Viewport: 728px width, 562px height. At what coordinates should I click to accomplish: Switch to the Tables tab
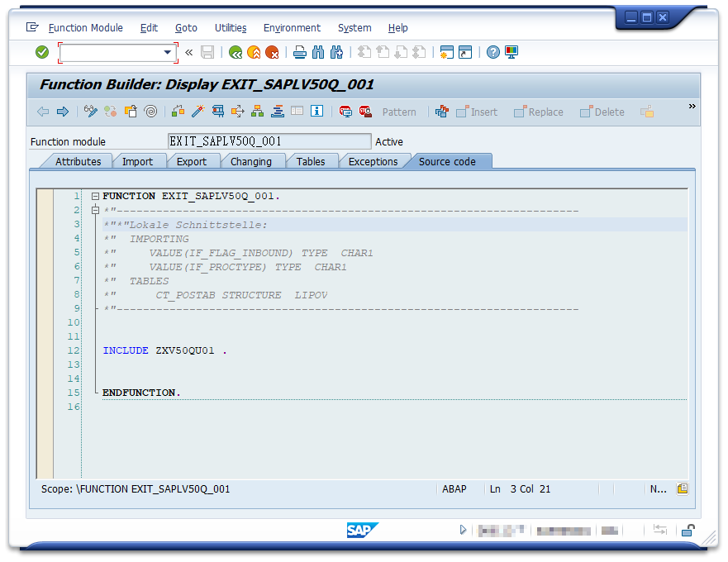(311, 162)
